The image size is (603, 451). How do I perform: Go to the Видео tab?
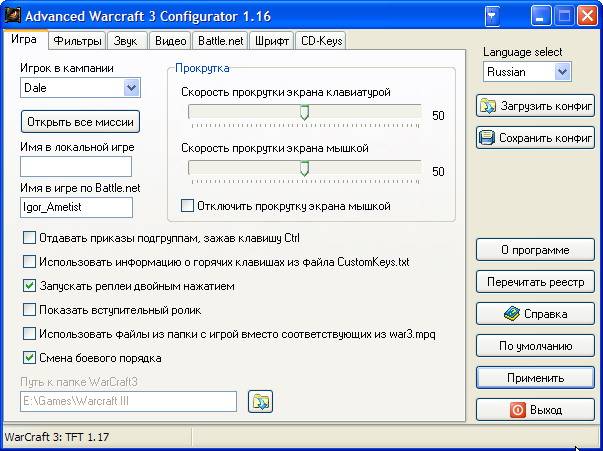click(x=170, y=41)
